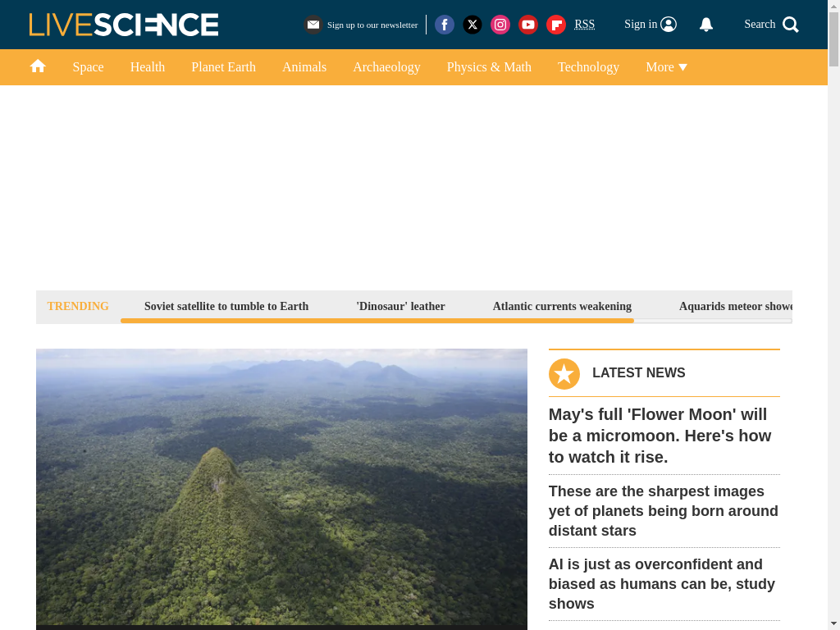Click the search magnifier icon
Viewport: 840px width, 630px height.
point(791,25)
